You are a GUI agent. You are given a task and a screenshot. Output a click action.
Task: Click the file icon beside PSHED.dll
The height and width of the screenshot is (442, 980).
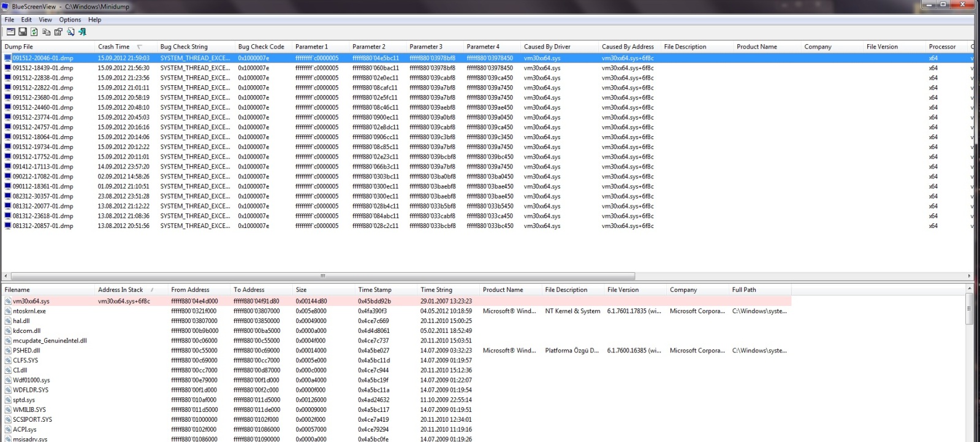click(x=8, y=351)
